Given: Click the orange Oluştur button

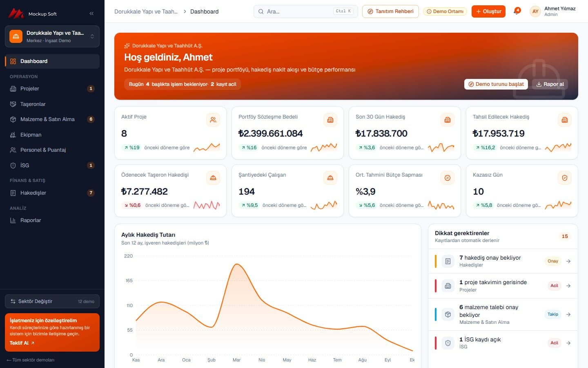Looking at the screenshot, I should click(x=488, y=11).
